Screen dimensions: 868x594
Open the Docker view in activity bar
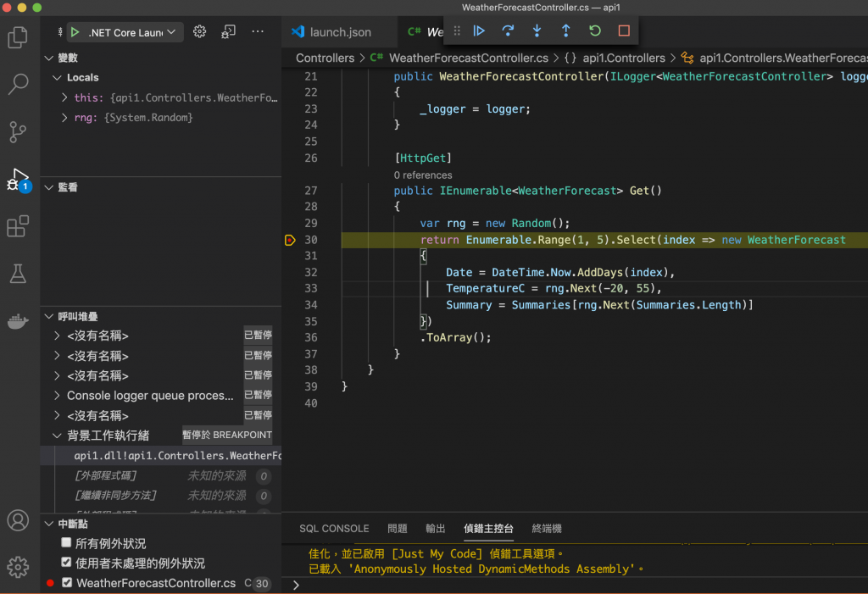point(18,321)
